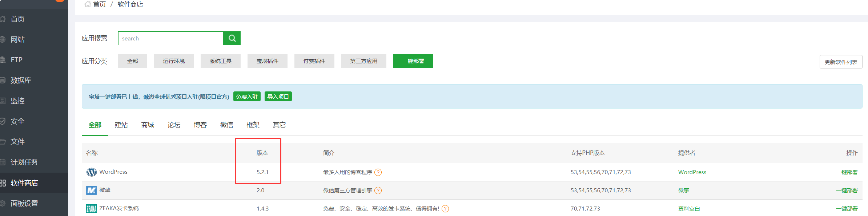
Task: Click the ZFAKA logo icon
Action: click(x=92, y=208)
